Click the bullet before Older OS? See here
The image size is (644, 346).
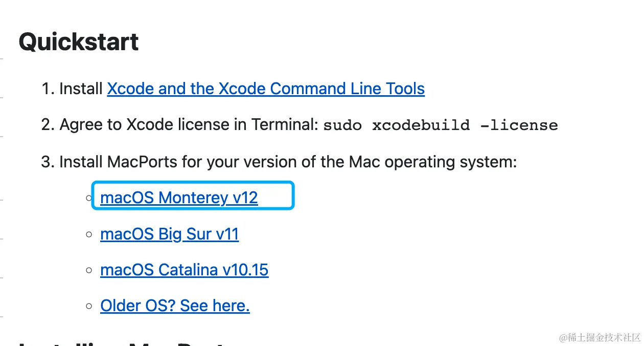tap(89, 306)
